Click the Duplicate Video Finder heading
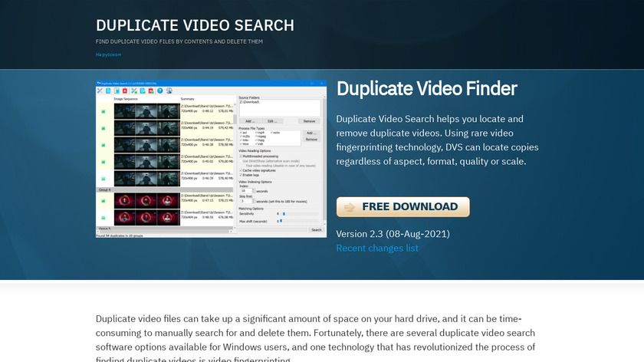644x362 pixels. tap(427, 88)
